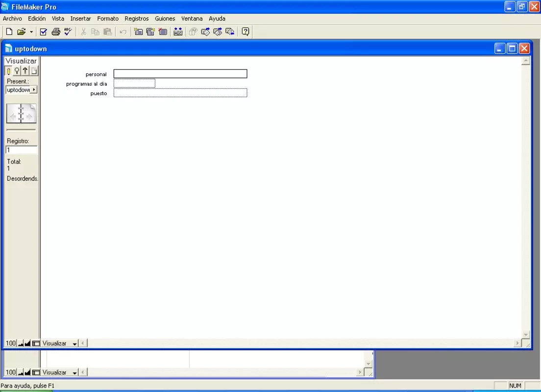This screenshot has height=392, width=541.
Task: Click into the personal field
Action: pyautogui.click(x=180, y=73)
